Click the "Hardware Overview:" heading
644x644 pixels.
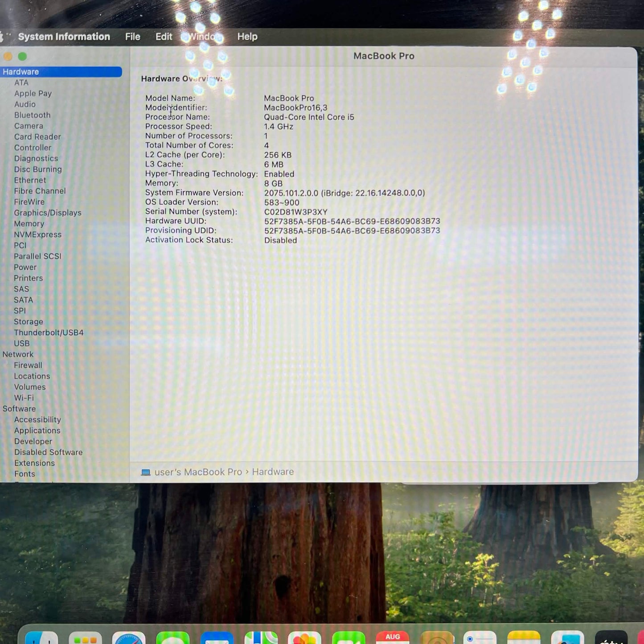point(182,79)
